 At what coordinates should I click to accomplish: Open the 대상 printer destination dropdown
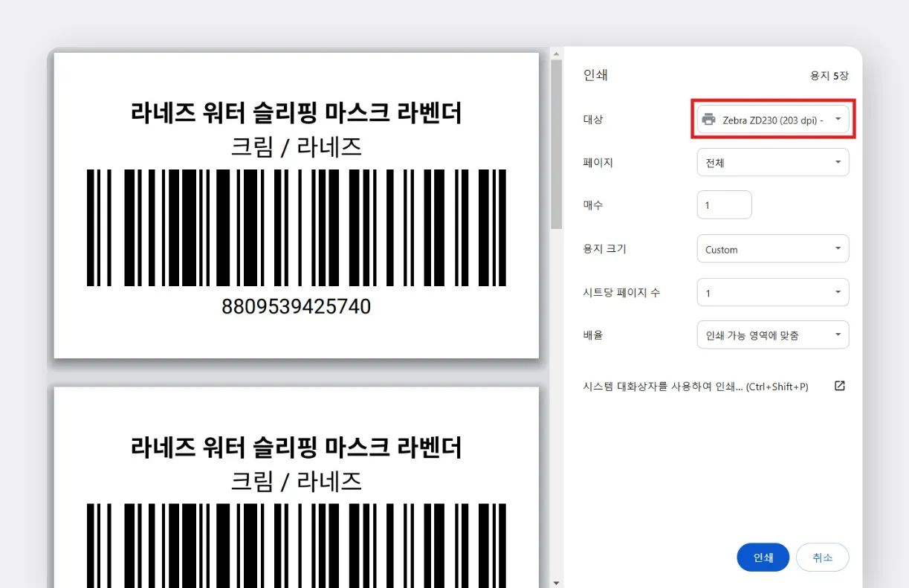773,119
